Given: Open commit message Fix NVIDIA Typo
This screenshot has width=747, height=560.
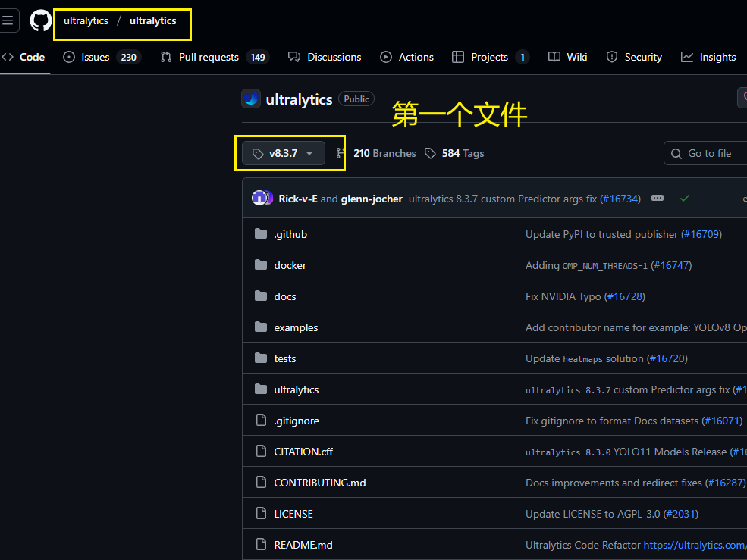Looking at the screenshot, I should [x=563, y=296].
